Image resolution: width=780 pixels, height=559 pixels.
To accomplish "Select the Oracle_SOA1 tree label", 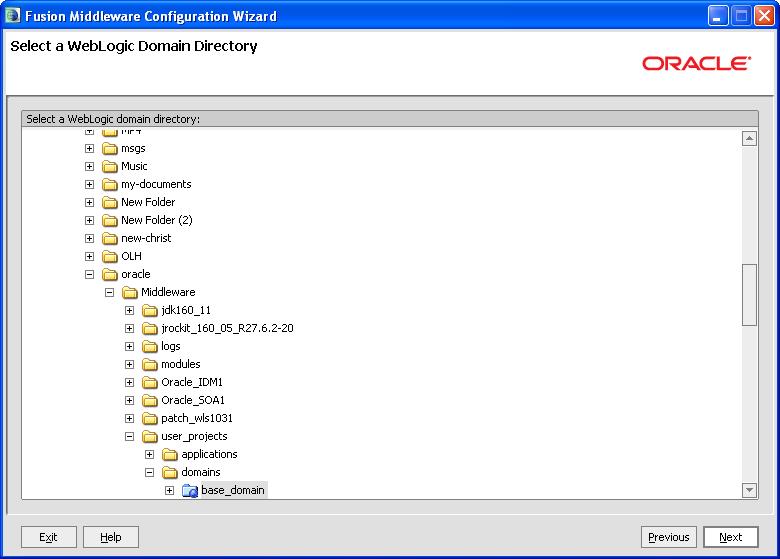I will tap(193, 400).
